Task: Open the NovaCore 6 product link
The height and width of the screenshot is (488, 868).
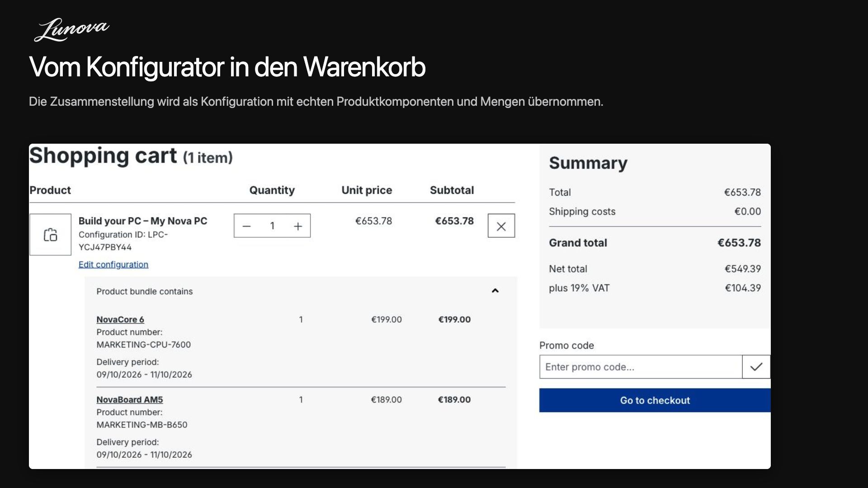Action: tap(120, 319)
